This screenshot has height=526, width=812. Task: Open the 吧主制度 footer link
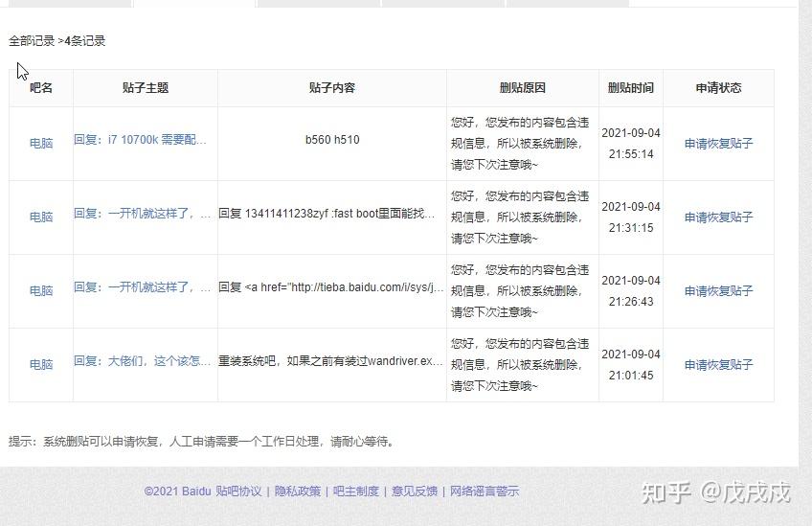point(356,492)
